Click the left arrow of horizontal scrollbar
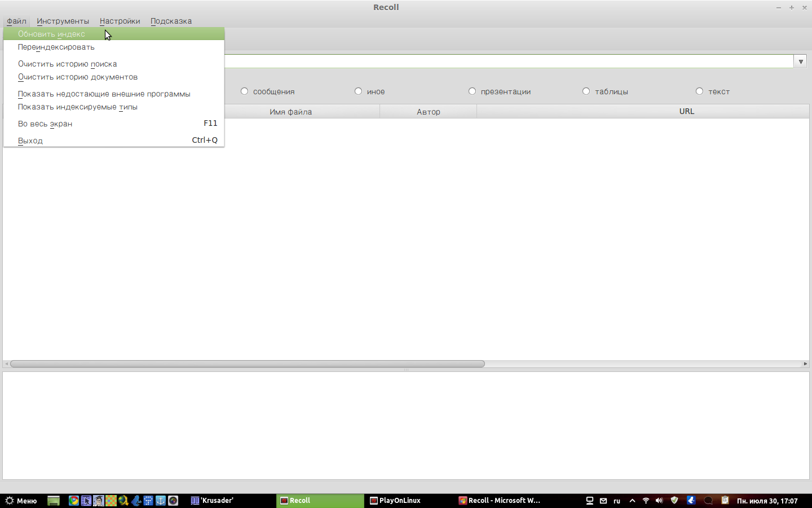 coord(6,364)
